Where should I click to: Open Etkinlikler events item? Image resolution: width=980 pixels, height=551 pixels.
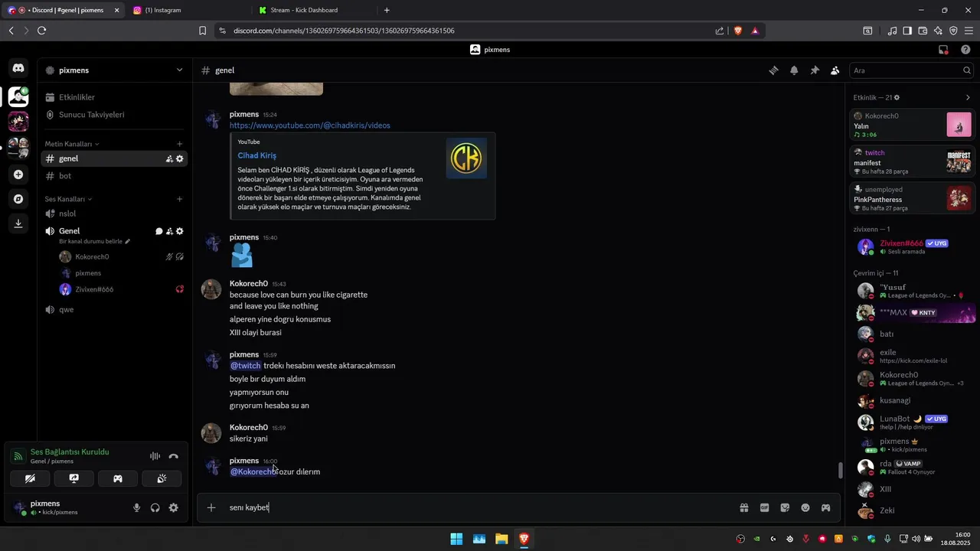coord(114,97)
